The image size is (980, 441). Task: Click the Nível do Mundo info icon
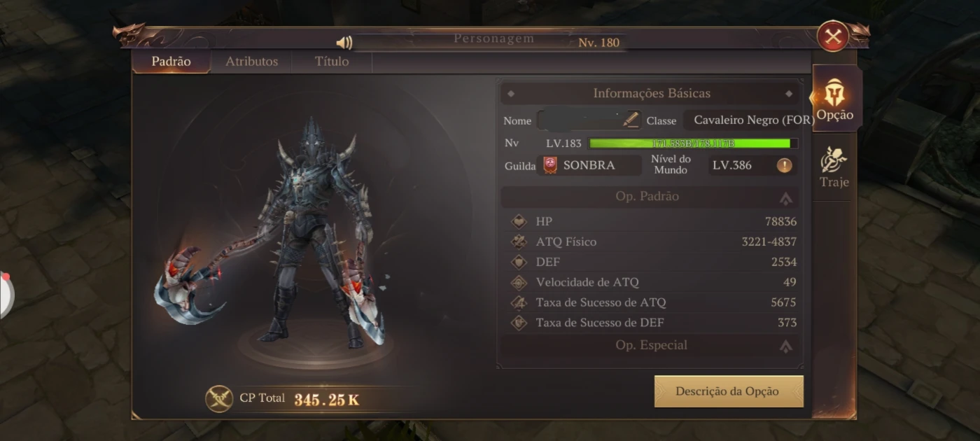point(785,166)
